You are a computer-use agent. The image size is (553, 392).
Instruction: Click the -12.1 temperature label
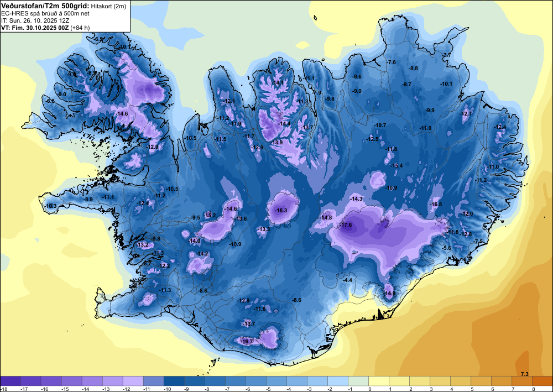click(x=229, y=101)
